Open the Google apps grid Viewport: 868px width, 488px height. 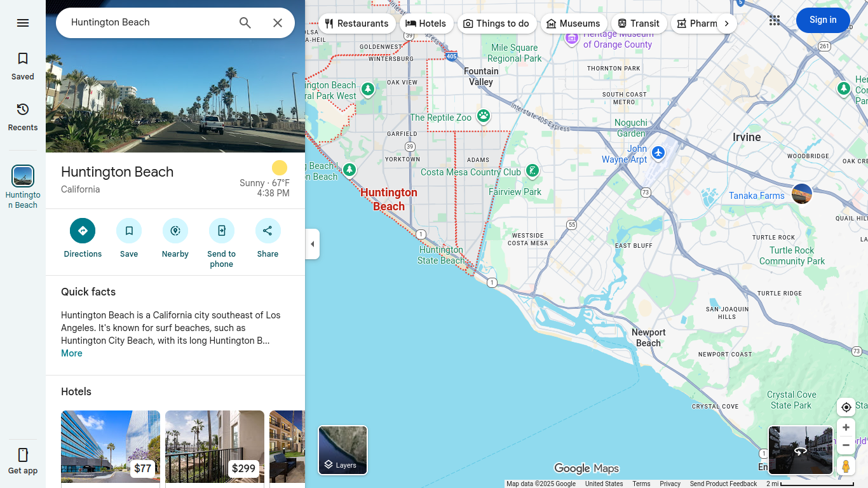(x=774, y=20)
